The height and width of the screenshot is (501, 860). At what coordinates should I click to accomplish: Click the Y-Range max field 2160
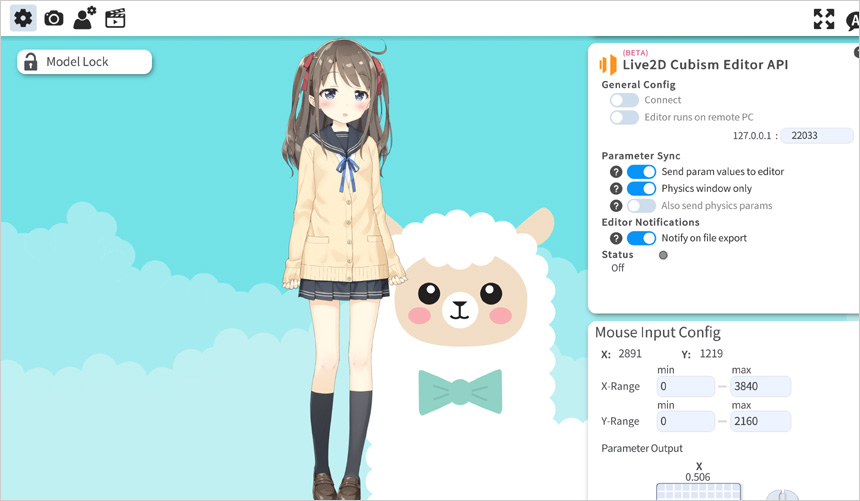(760, 421)
